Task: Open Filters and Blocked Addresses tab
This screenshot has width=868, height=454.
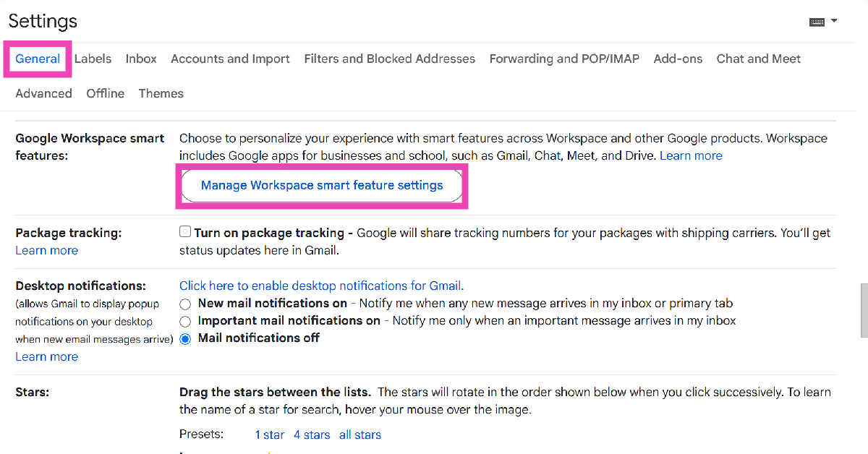Action: (389, 59)
